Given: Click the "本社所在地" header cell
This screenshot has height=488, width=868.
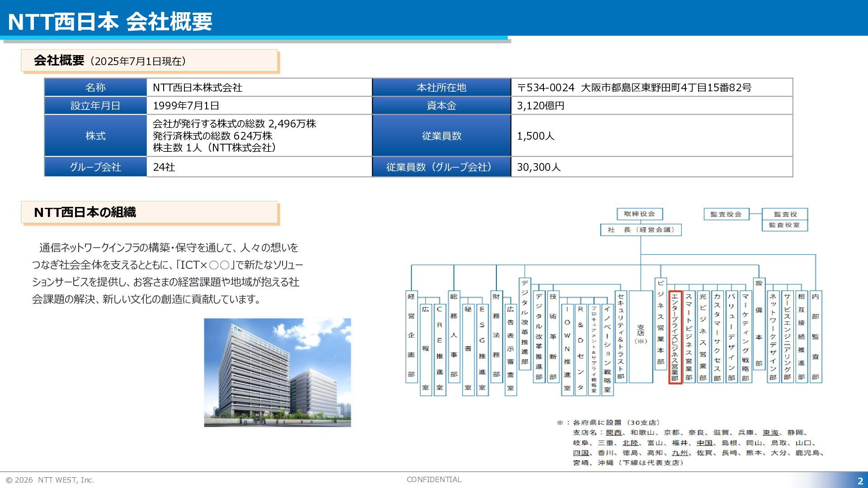Looking at the screenshot, I should [x=441, y=87].
